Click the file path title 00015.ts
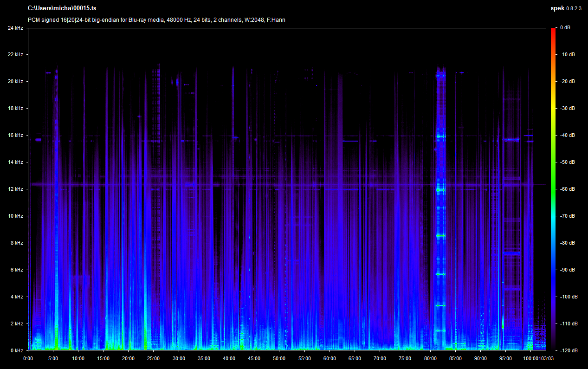 point(62,8)
